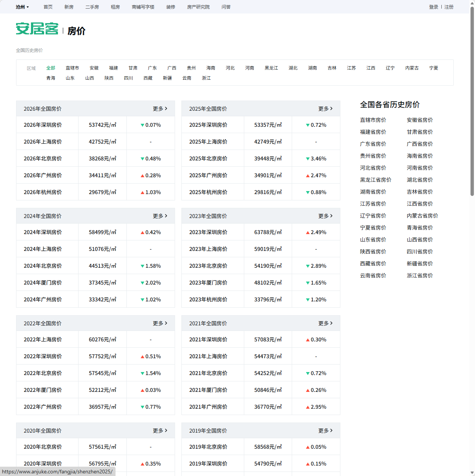This screenshot has width=475, height=476.
Task: Open the 二手房 menu item
Action: (x=92, y=7)
